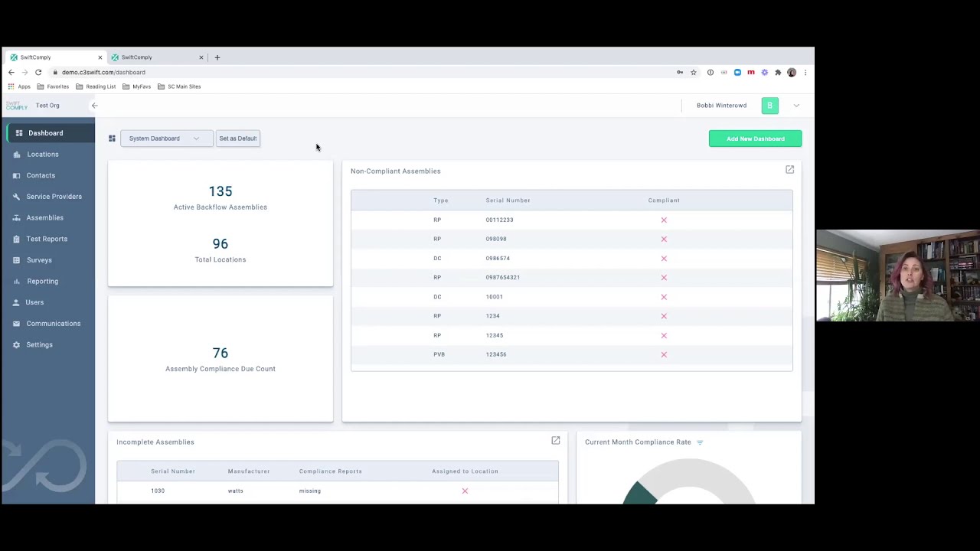Click the Users person icon
980x551 pixels.
17,302
